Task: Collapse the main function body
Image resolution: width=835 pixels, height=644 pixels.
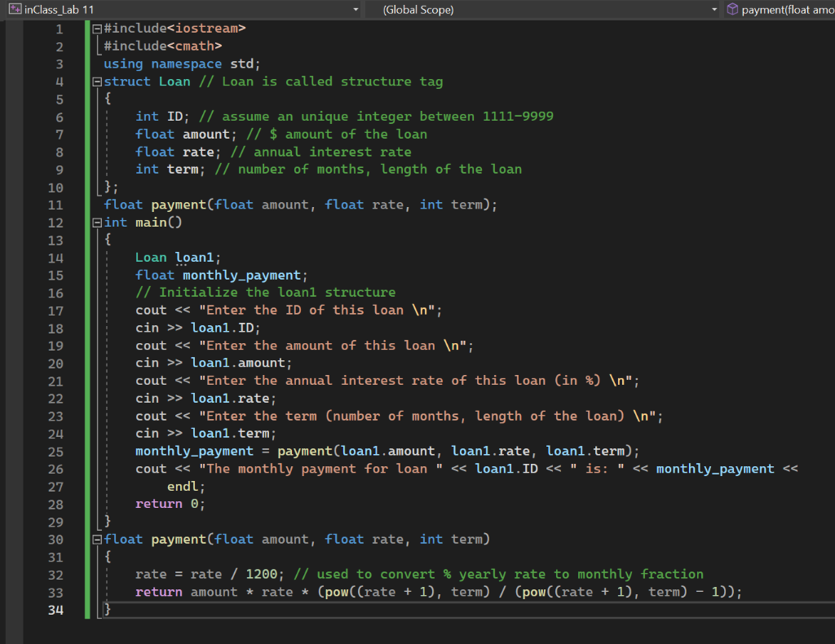Action: [x=96, y=222]
